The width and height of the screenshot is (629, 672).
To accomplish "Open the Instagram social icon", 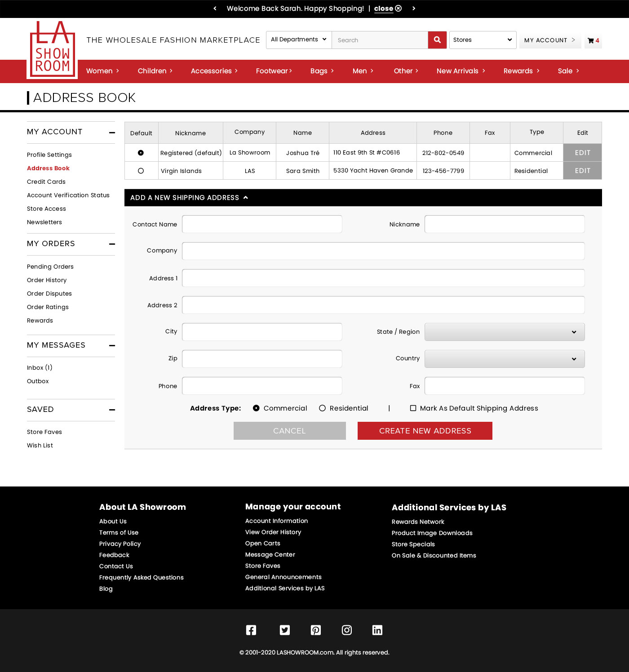I will point(347,630).
